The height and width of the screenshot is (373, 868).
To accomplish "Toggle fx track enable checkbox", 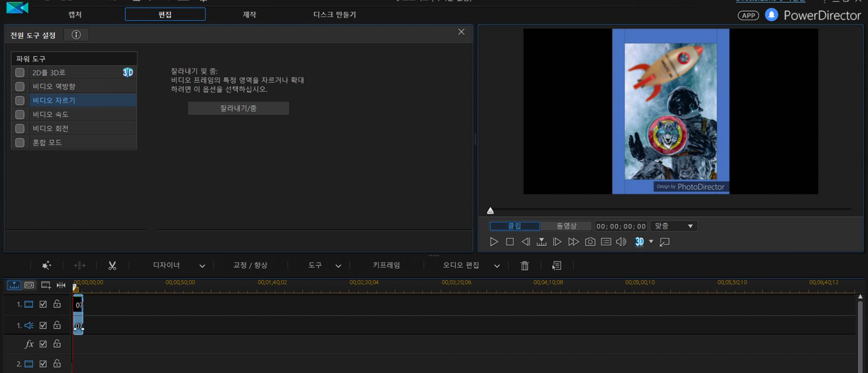I will point(43,344).
